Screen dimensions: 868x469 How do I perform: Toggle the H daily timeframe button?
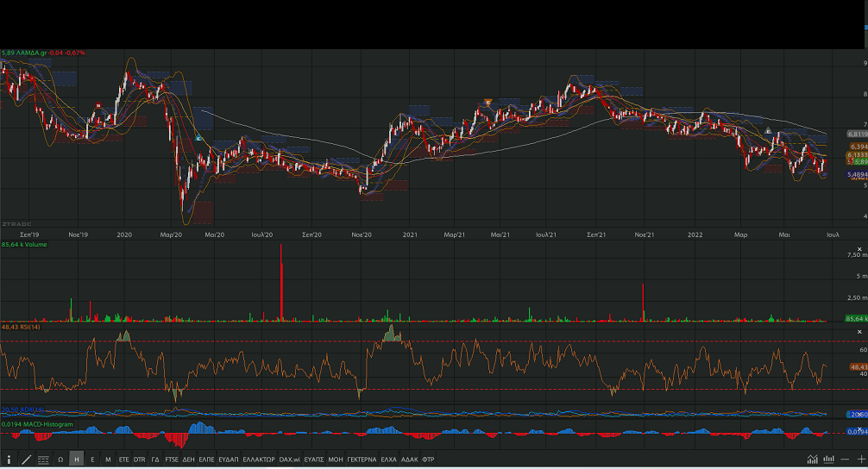[77, 460]
